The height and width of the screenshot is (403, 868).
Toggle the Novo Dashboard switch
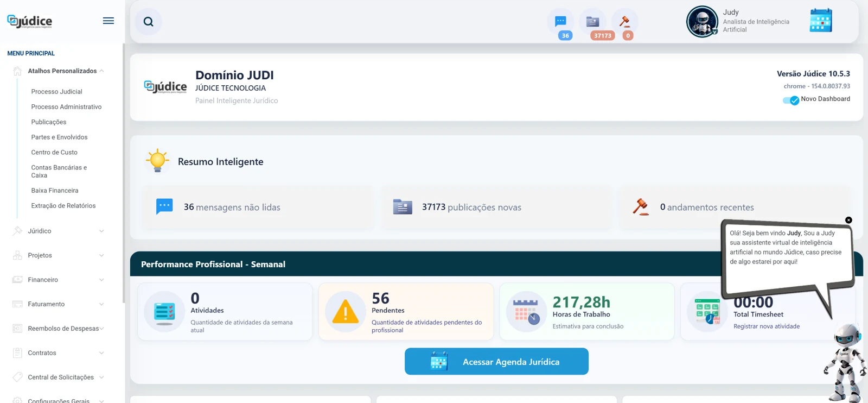coord(790,100)
